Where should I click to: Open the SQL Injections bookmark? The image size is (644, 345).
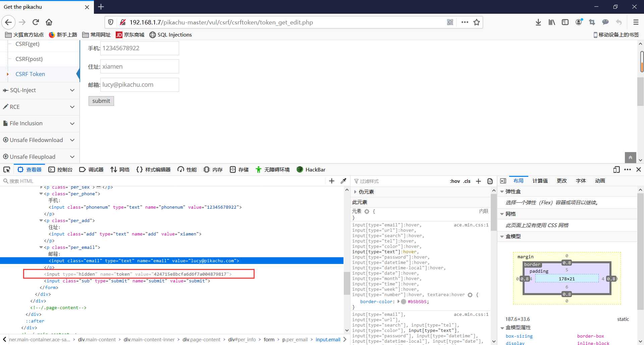[x=171, y=35]
